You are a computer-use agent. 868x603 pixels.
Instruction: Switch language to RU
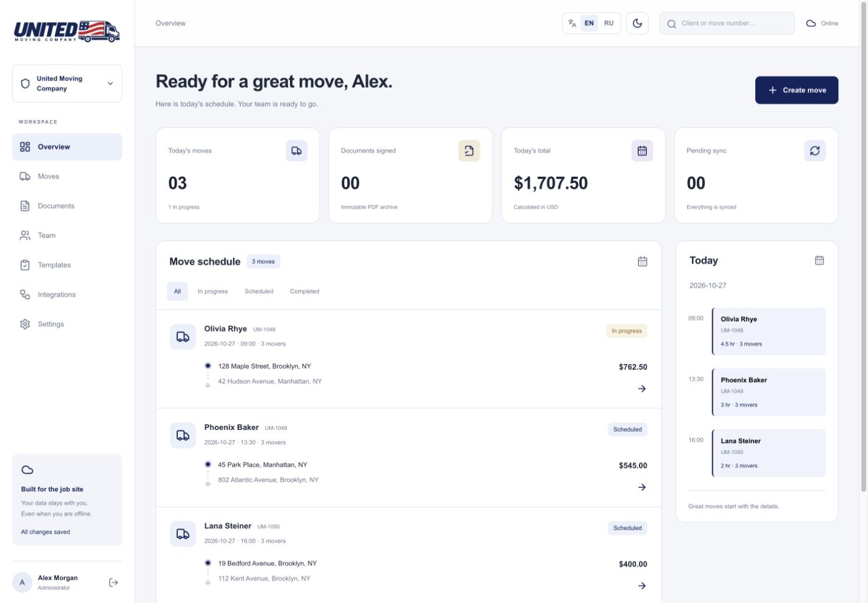pos(609,23)
